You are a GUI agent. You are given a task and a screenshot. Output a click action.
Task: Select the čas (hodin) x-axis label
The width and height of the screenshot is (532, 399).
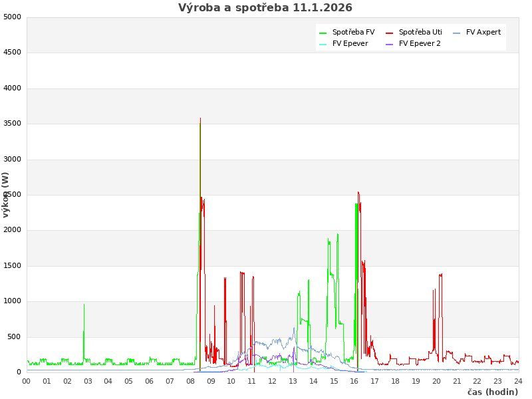(492, 392)
